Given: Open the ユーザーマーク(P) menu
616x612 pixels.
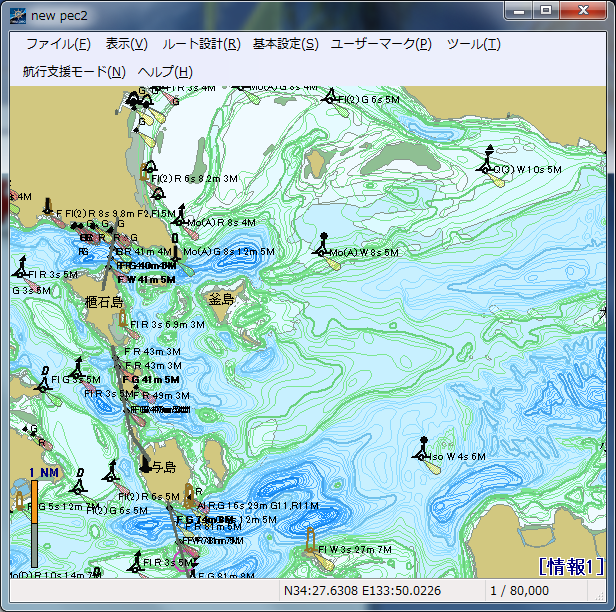Looking at the screenshot, I should (381, 44).
